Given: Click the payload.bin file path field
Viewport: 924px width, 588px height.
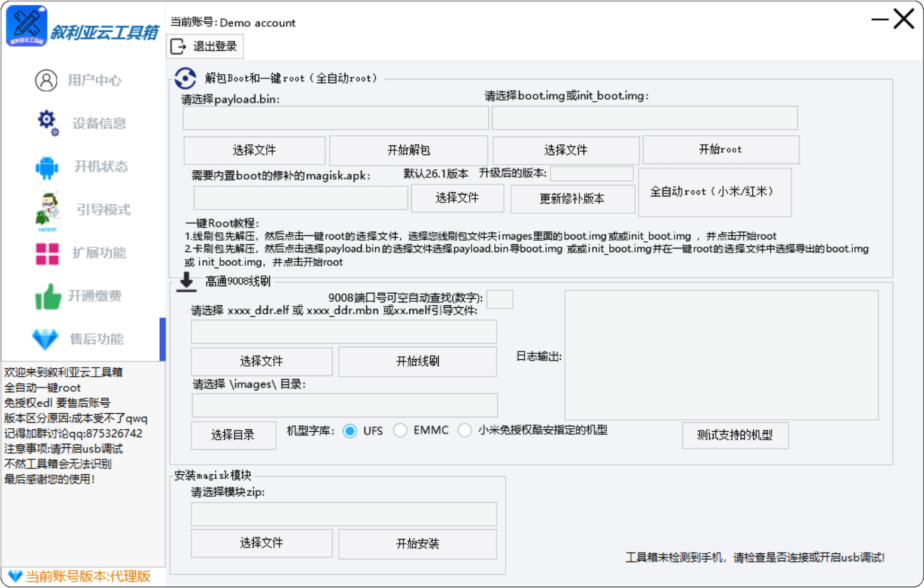Looking at the screenshot, I should click(335, 118).
